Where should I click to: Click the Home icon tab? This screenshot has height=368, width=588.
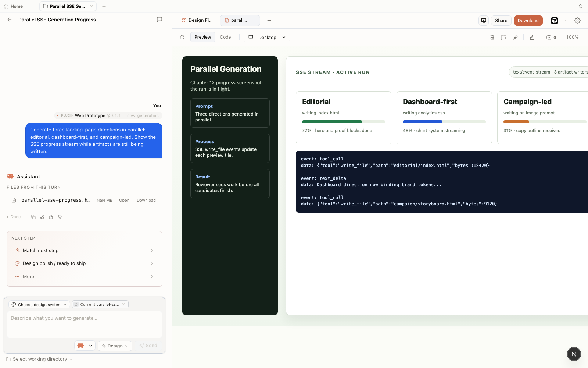[x=13, y=6]
